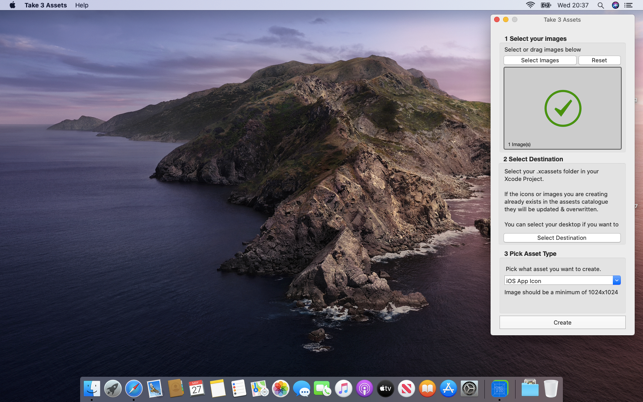Click the green checkmark image drop area
The image size is (643, 402).
pyautogui.click(x=563, y=108)
